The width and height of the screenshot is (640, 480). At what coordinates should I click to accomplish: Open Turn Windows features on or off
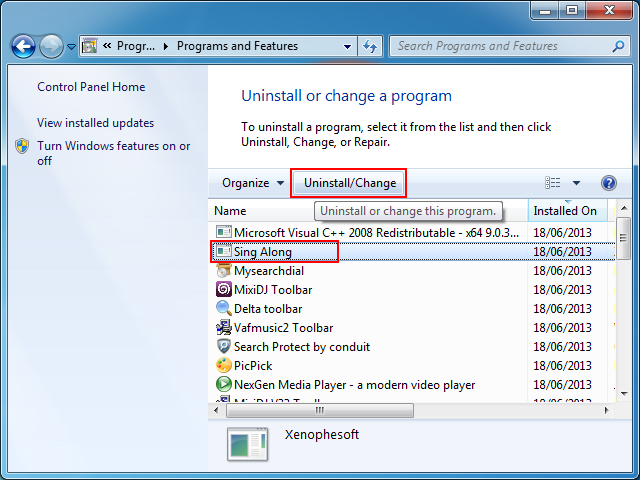113,153
